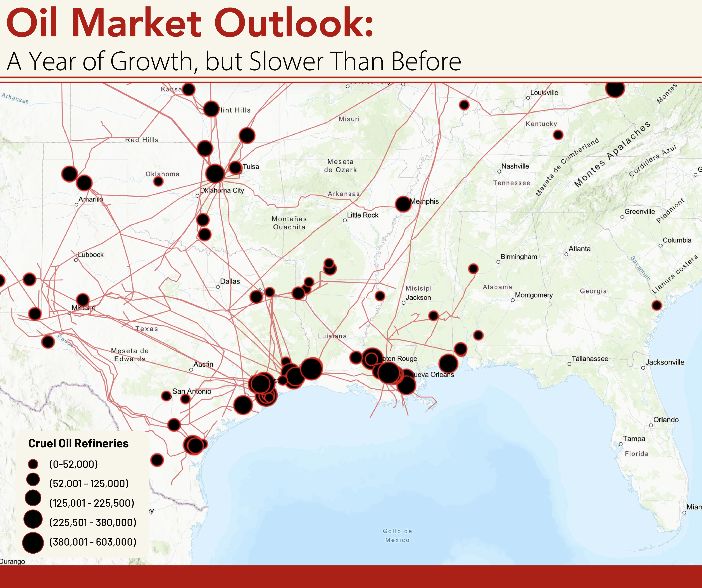
Task: Click the refinery marker near Flint Hills
Action: pos(211,109)
